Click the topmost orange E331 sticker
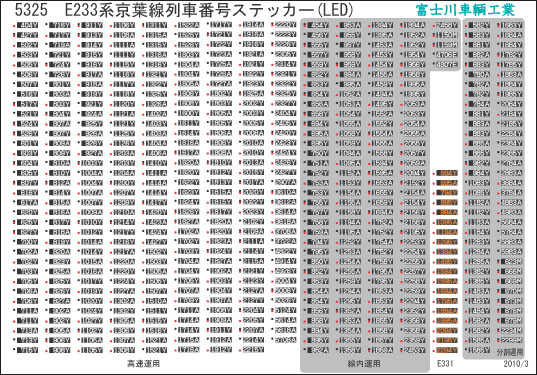Viewport: 537px width, 375px height. pyautogui.click(x=447, y=173)
